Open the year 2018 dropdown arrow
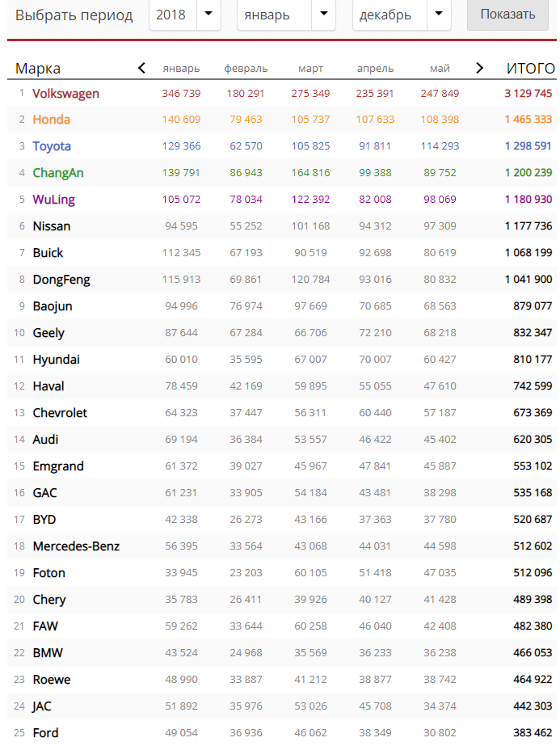Image resolution: width=560 pixels, height=746 pixels. tap(208, 14)
